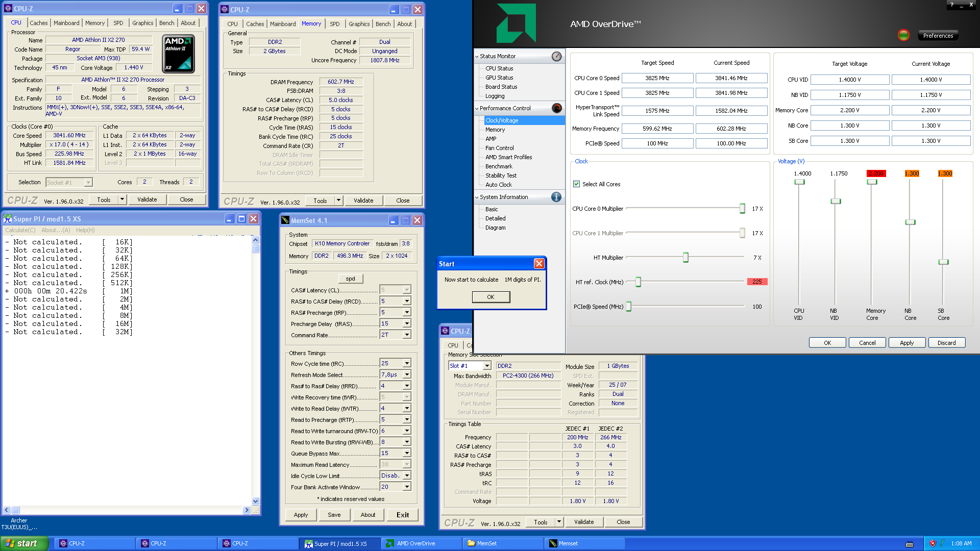Click the System Information info icon
This screenshot has width=980, height=551.
click(x=556, y=197)
